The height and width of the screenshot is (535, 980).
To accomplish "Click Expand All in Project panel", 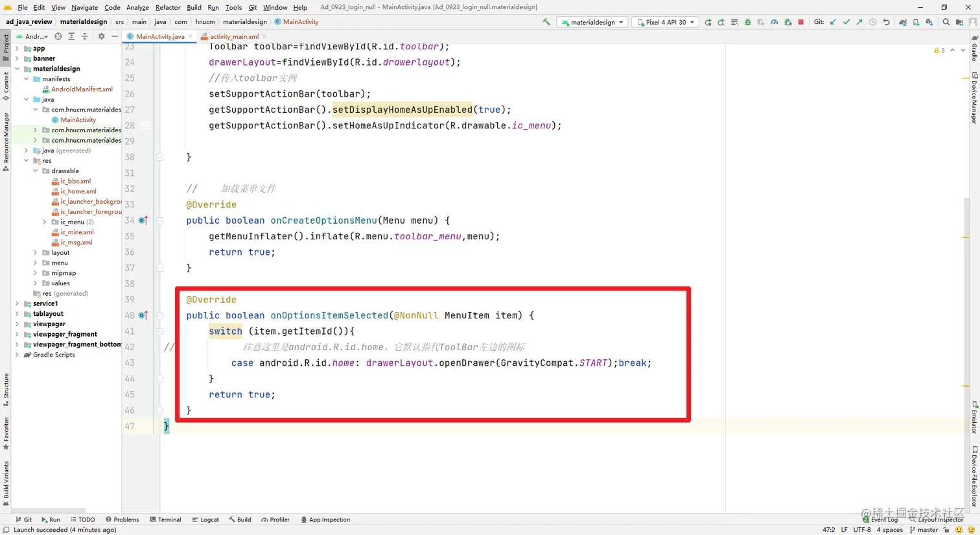I will pos(71,36).
